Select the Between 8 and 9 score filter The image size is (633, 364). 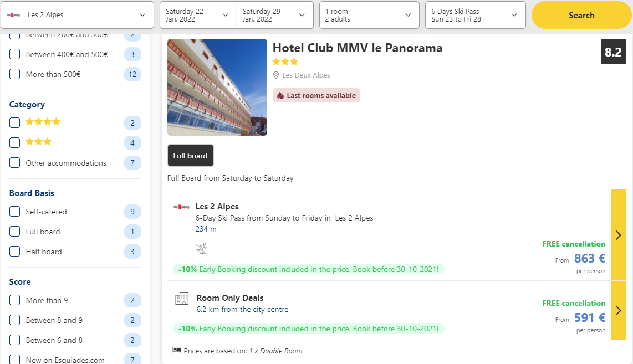[x=14, y=320]
